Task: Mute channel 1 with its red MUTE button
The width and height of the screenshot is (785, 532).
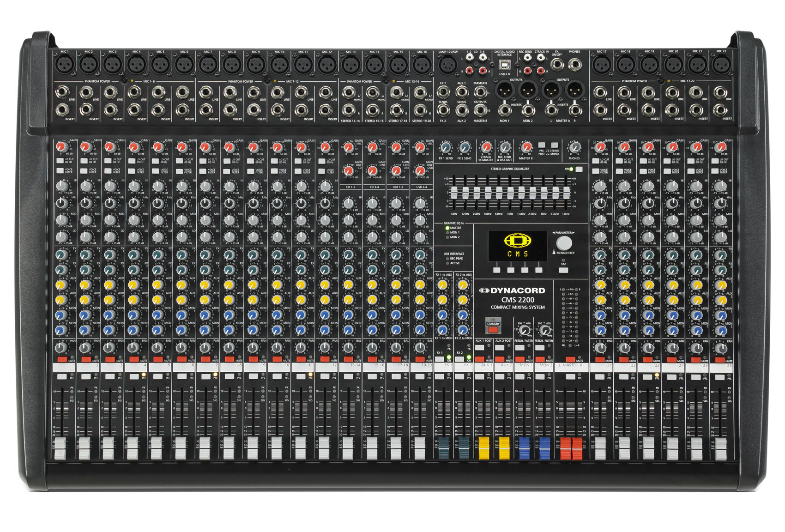Action: [62, 359]
